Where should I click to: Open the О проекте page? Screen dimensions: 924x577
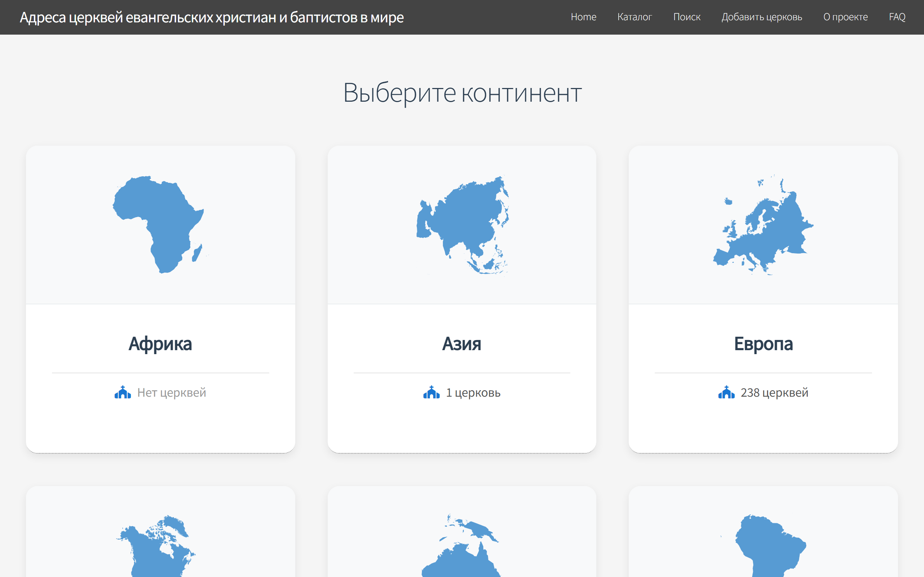click(x=845, y=17)
